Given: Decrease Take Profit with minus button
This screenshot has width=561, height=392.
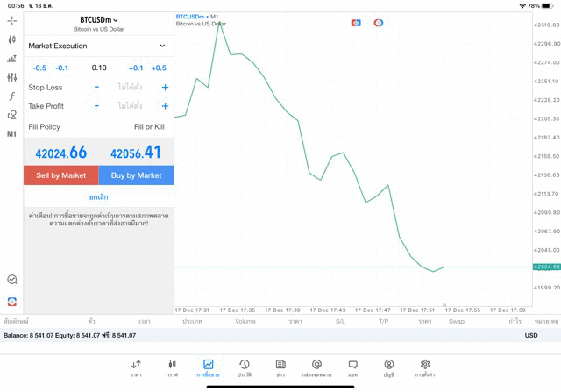Looking at the screenshot, I should pos(96,106).
